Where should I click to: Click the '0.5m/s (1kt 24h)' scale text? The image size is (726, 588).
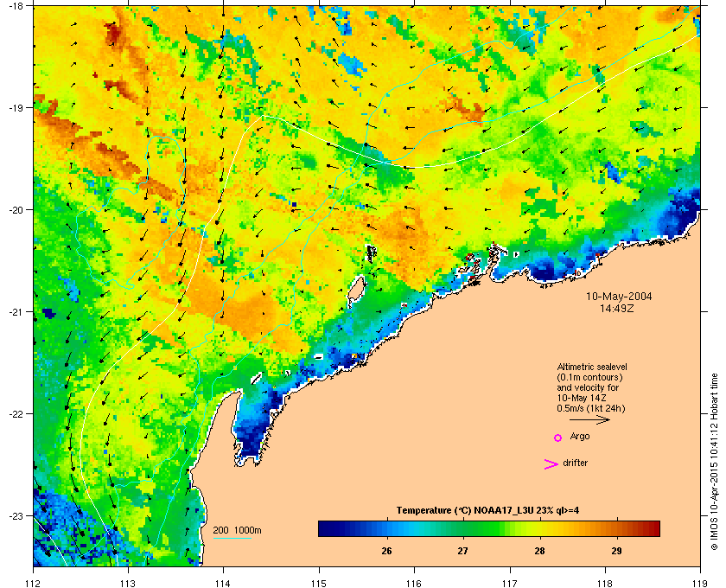[591, 409]
